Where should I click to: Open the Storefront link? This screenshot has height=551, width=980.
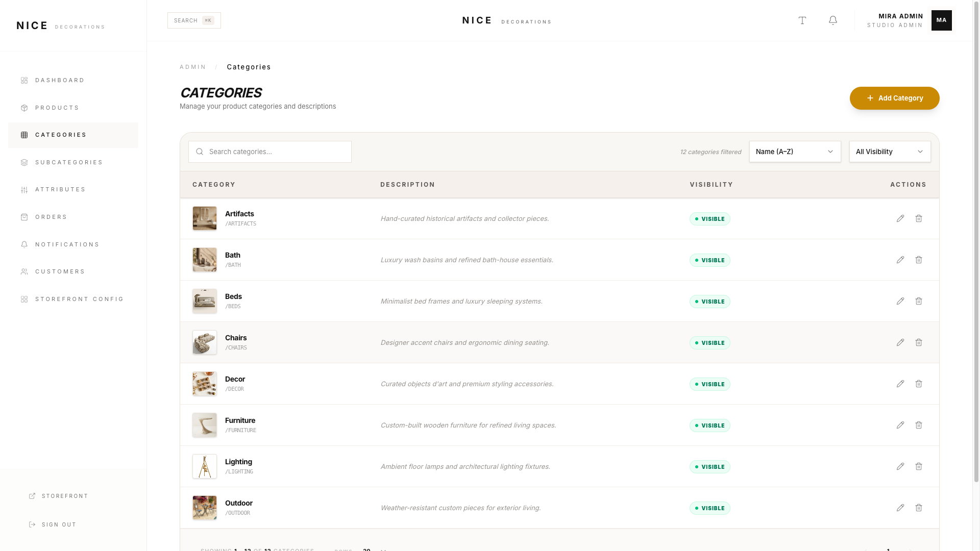pyautogui.click(x=59, y=496)
